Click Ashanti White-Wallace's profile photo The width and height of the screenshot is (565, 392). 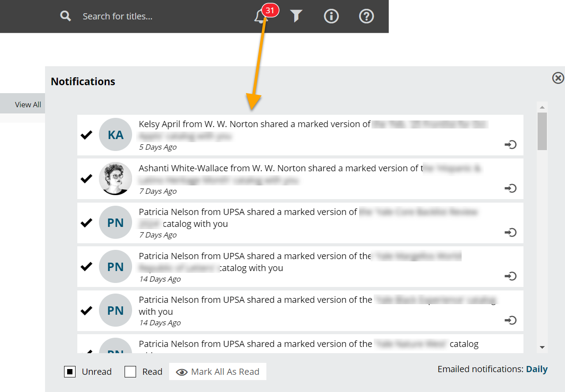click(116, 178)
